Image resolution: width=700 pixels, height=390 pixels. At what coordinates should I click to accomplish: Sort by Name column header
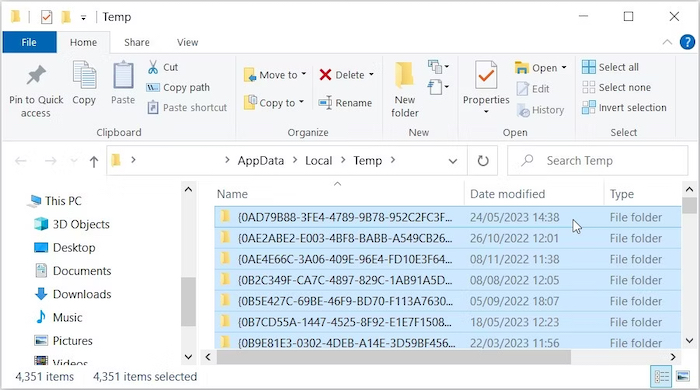tap(339, 194)
